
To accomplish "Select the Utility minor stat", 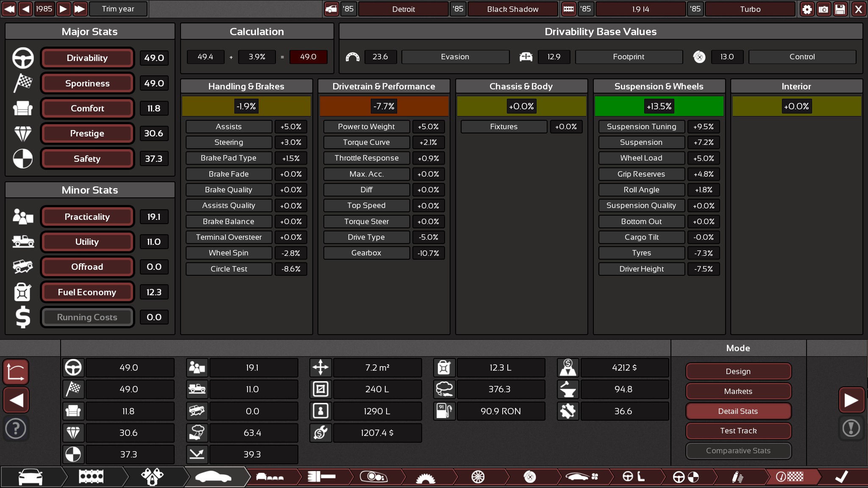I will tap(87, 242).
